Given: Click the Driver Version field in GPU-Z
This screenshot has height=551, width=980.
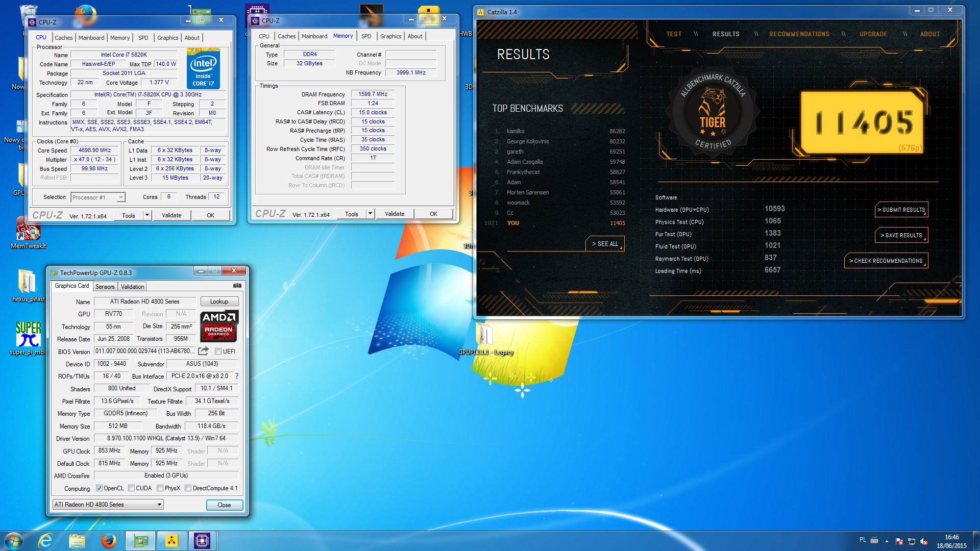Looking at the screenshot, I should point(166,438).
